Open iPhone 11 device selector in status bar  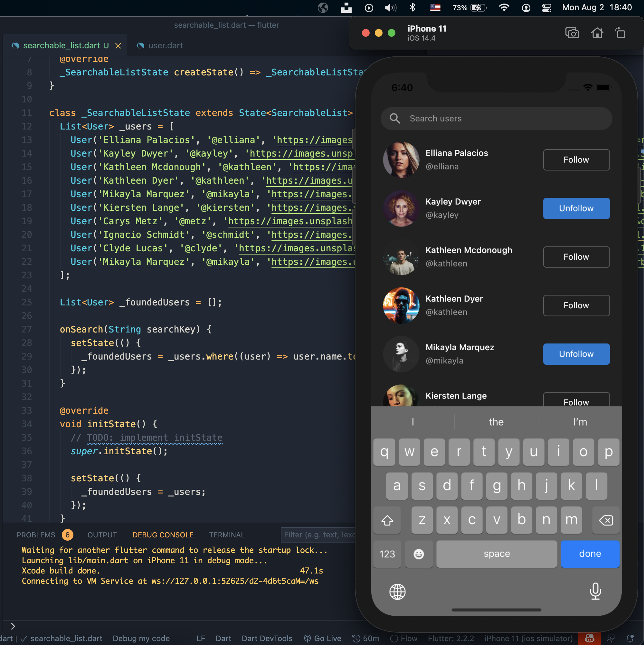528,638
